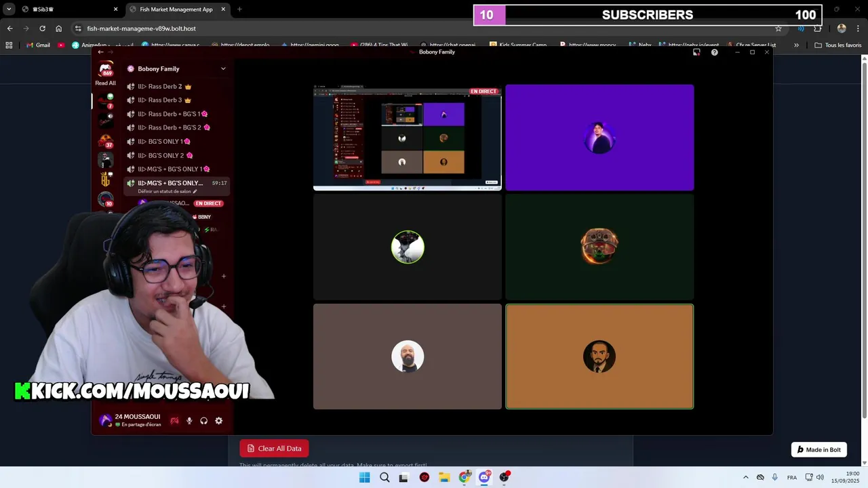Open Discord from the taskbar

tap(484, 477)
